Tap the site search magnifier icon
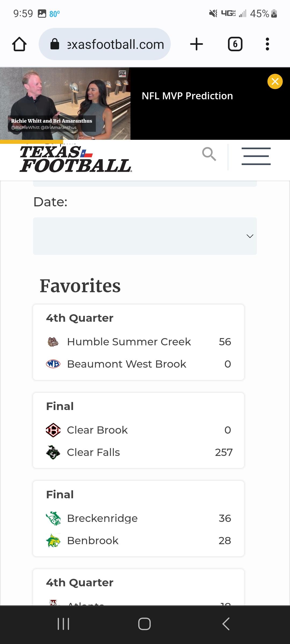Image resolution: width=290 pixels, height=644 pixels. pyautogui.click(x=209, y=154)
